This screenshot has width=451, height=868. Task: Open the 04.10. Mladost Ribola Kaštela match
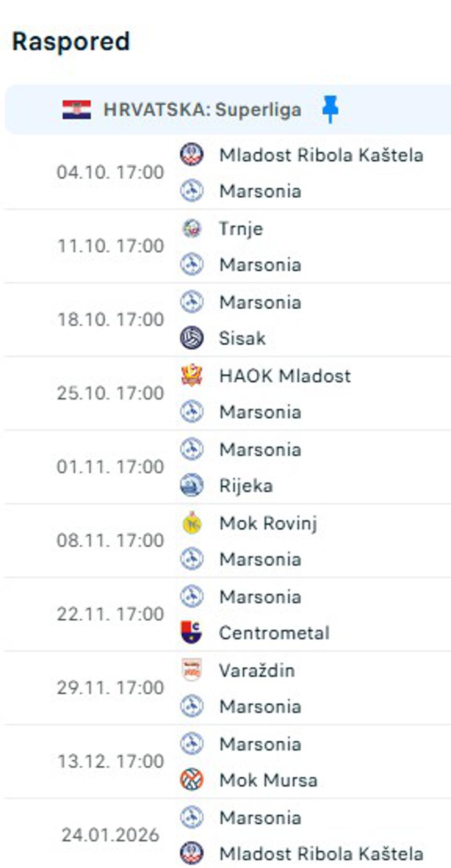coord(228,172)
